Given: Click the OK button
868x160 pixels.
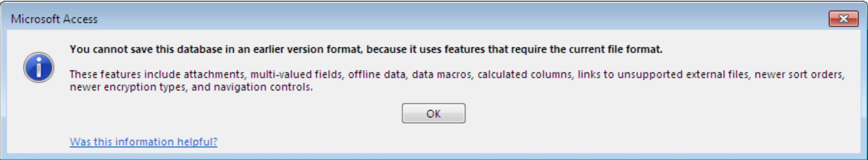Looking at the screenshot, I should [433, 113].
